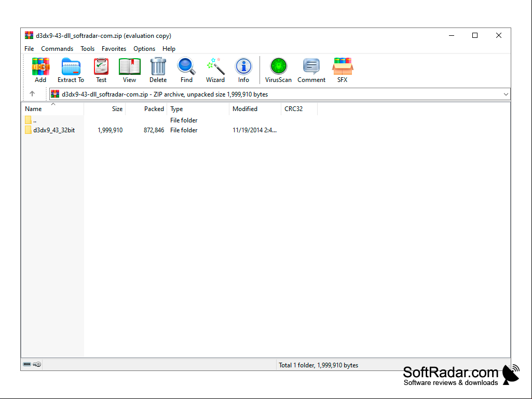Close the WinRAR window

click(x=499, y=35)
